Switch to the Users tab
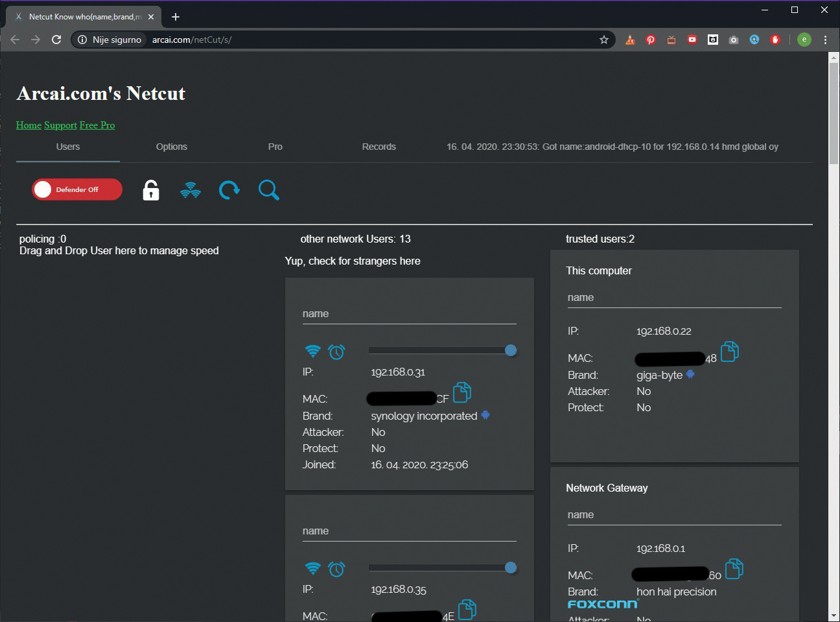Image resolution: width=840 pixels, height=622 pixels. 68,147
